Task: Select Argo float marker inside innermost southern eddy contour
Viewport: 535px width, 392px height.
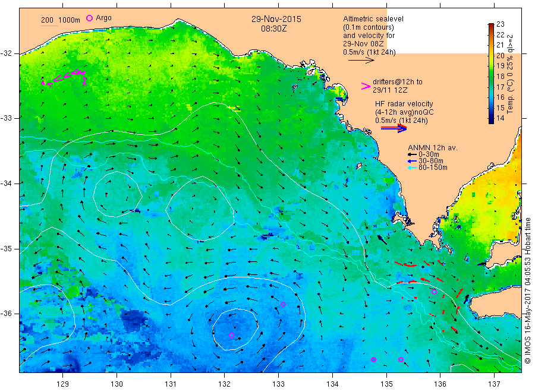Action: [231, 336]
